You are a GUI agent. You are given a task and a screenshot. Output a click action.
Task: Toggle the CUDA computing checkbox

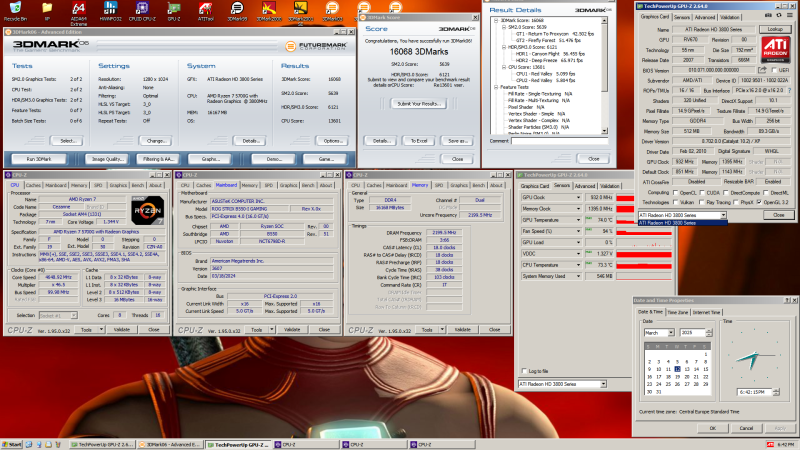click(702, 193)
